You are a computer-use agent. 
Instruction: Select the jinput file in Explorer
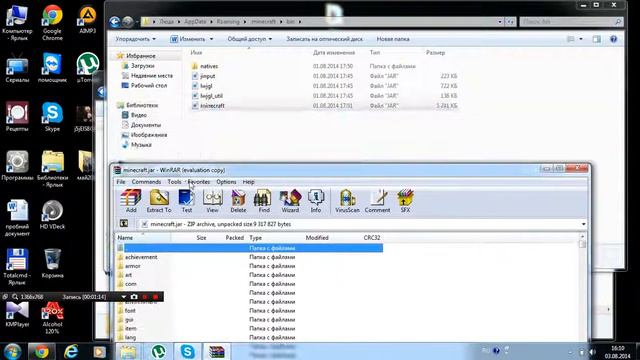[207, 76]
